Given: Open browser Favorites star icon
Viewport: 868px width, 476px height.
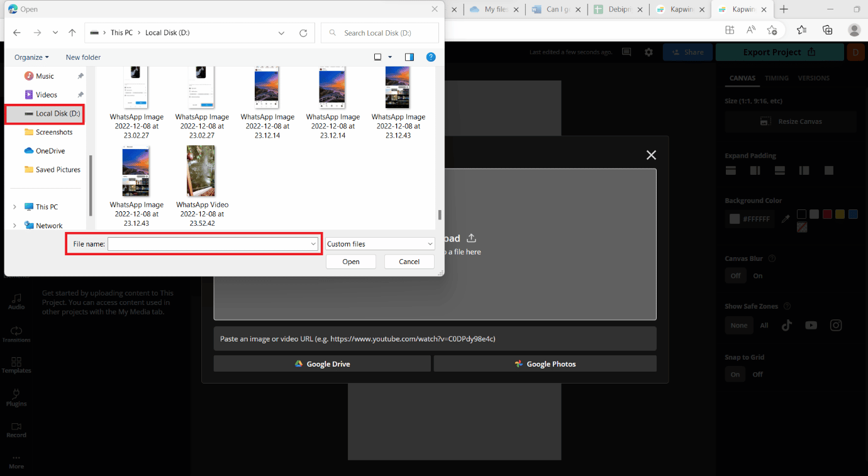Looking at the screenshot, I should pos(801,30).
